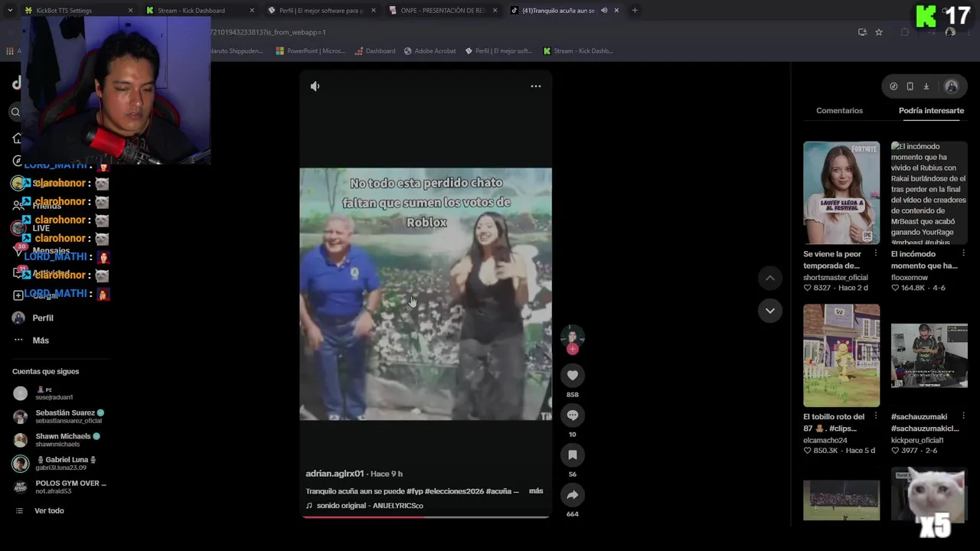Click the phone app icon in the top pill
Screen dimensions: 980x551
910,86
